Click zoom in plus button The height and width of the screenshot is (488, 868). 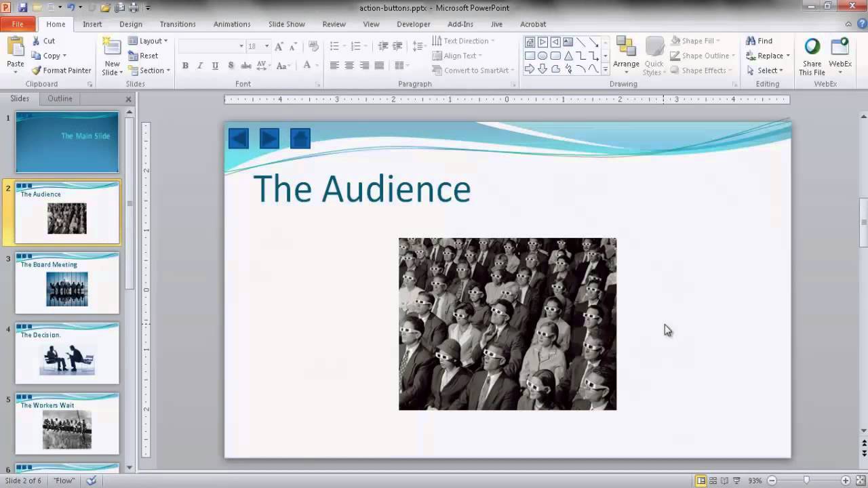(x=845, y=481)
